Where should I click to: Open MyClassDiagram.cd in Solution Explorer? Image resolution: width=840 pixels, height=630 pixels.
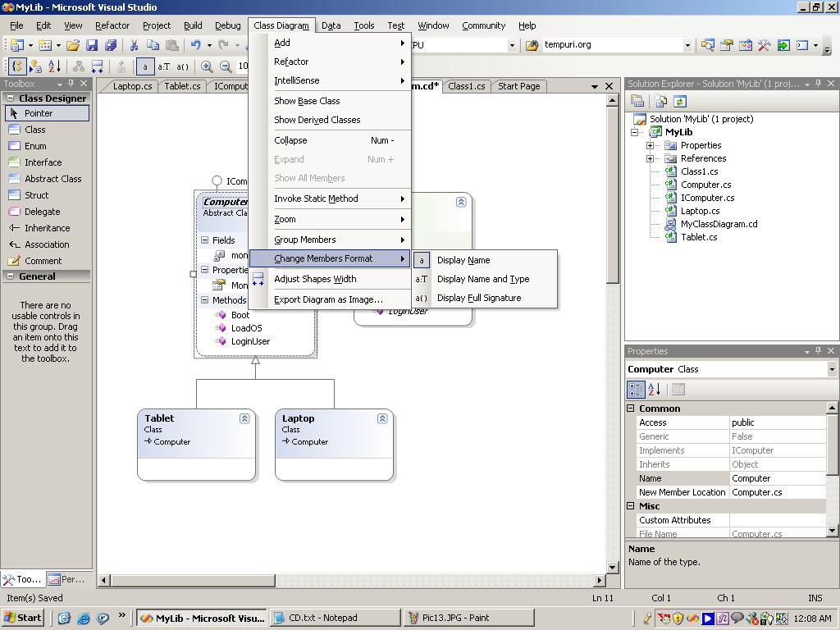tap(719, 224)
